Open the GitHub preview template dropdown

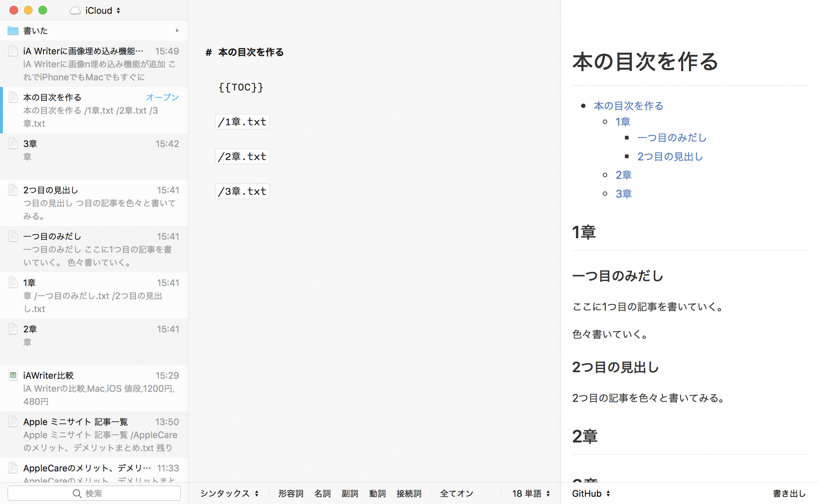pos(591,493)
